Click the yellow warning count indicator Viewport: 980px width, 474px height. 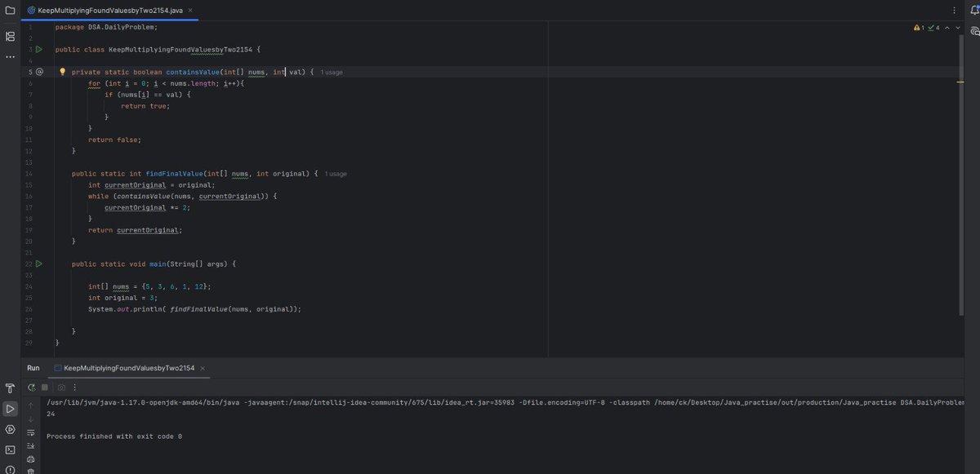click(x=919, y=28)
